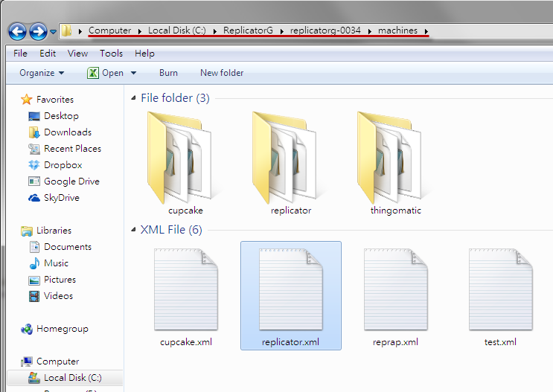Expand arrow after machines breadcrumb
The height and width of the screenshot is (392, 553).
click(426, 31)
